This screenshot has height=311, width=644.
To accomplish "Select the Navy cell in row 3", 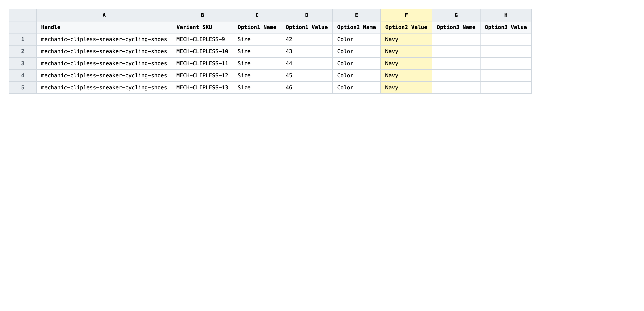I will 406,63.
